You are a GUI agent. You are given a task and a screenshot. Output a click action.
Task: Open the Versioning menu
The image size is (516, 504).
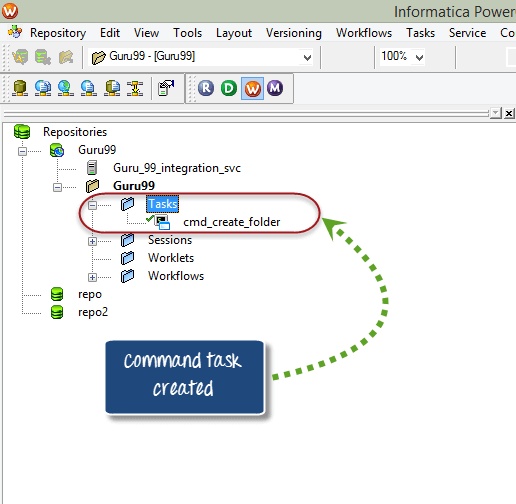294,33
